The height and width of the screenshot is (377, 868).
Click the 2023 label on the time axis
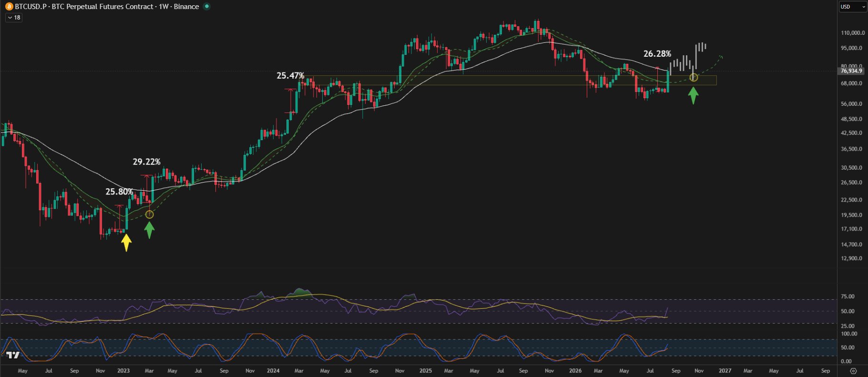point(123,371)
